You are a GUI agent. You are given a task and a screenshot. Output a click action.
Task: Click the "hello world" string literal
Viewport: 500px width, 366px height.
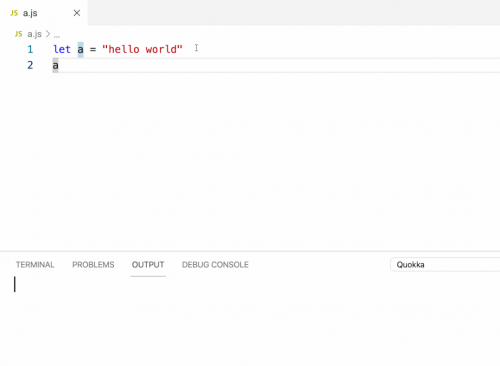pos(142,49)
